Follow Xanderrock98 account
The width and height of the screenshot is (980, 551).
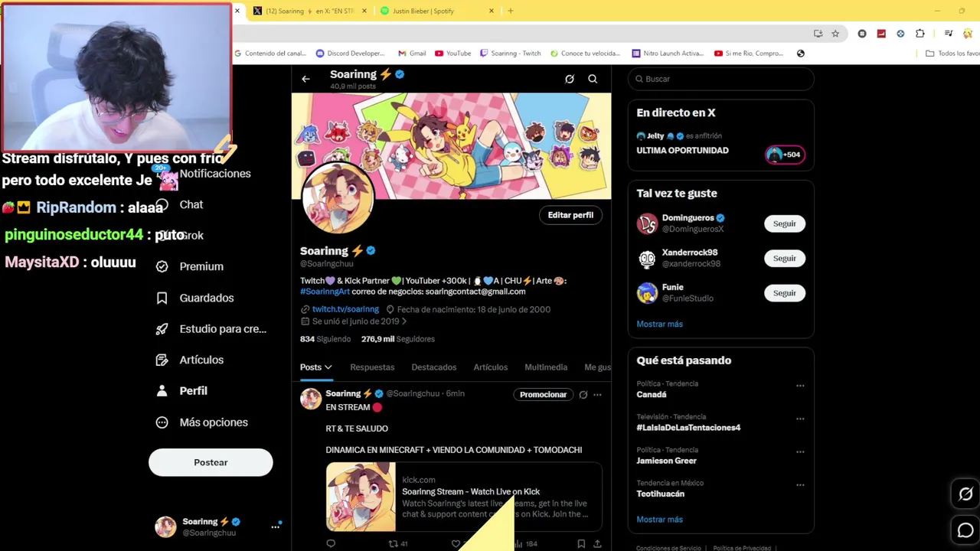coord(784,258)
